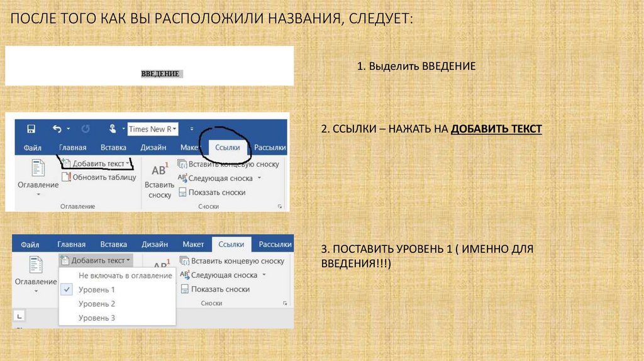Click the opened Добавить текст dropdown in lower ribbon
Viewport: 644px width, 361px height.
(96, 260)
